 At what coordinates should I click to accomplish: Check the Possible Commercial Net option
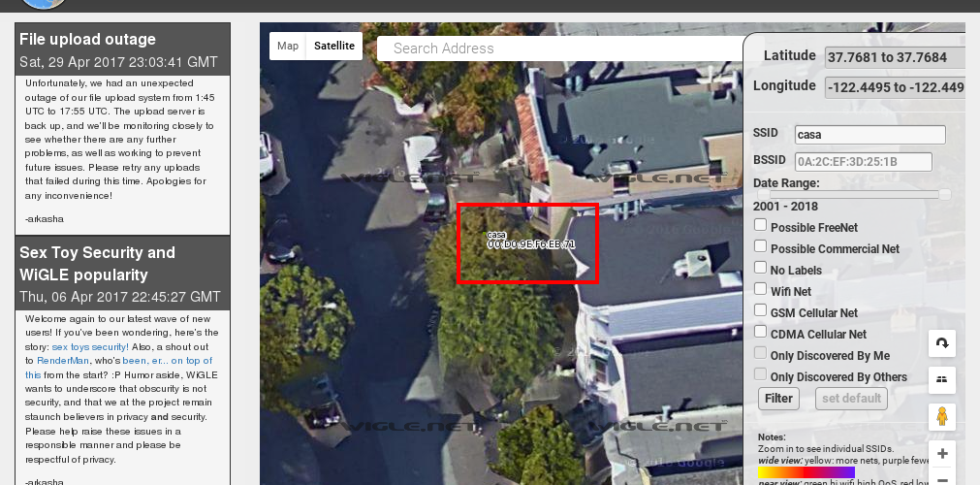760,246
